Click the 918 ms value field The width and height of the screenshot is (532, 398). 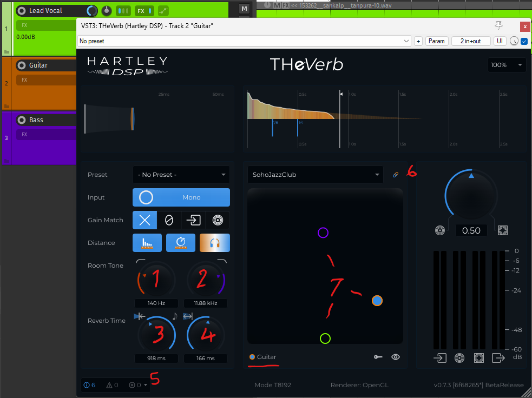[156, 359]
